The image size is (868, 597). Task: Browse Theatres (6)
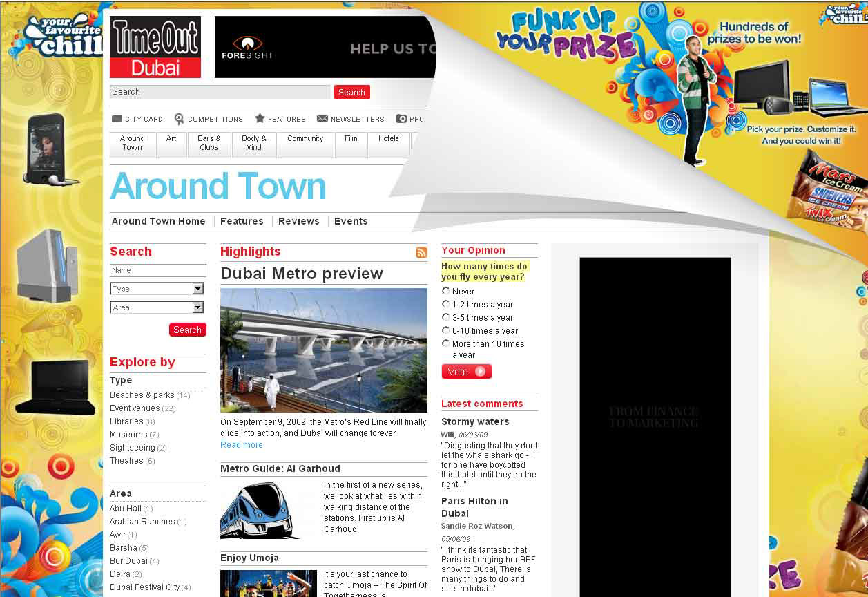133,461
